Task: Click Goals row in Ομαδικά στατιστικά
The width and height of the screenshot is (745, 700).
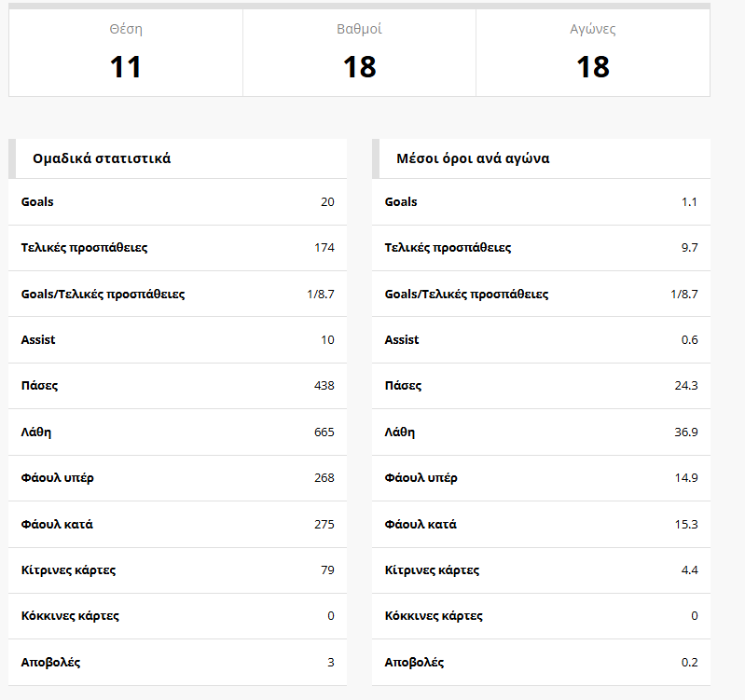Action: click(x=177, y=202)
